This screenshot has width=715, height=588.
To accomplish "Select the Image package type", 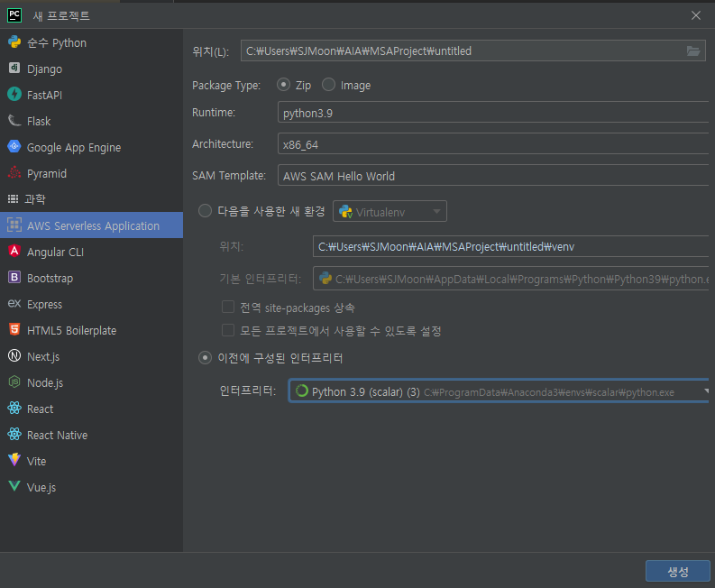I will 328,85.
